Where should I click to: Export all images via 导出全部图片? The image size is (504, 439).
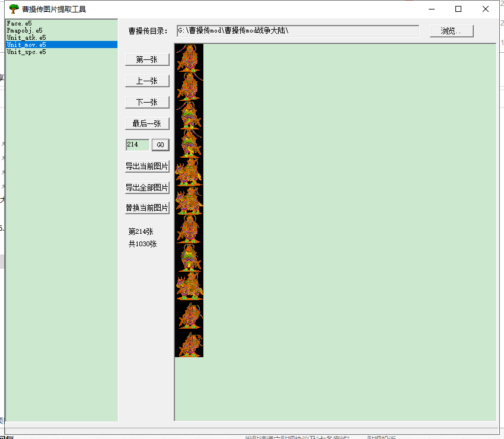(147, 187)
